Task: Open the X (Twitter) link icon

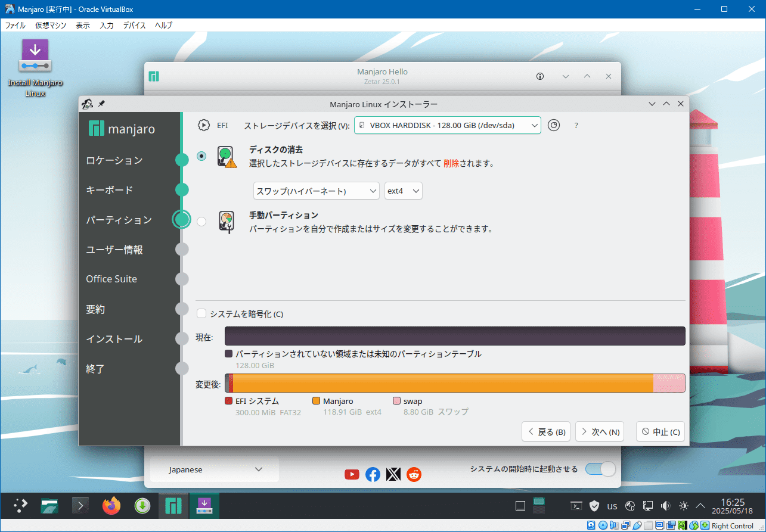Action: click(393, 474)
